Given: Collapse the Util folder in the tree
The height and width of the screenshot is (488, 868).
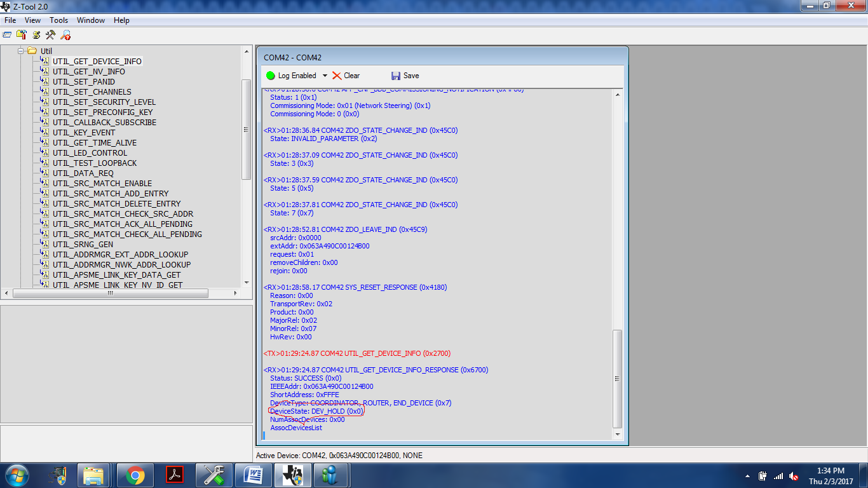Looking at the screenshot, I should (21, 51).
